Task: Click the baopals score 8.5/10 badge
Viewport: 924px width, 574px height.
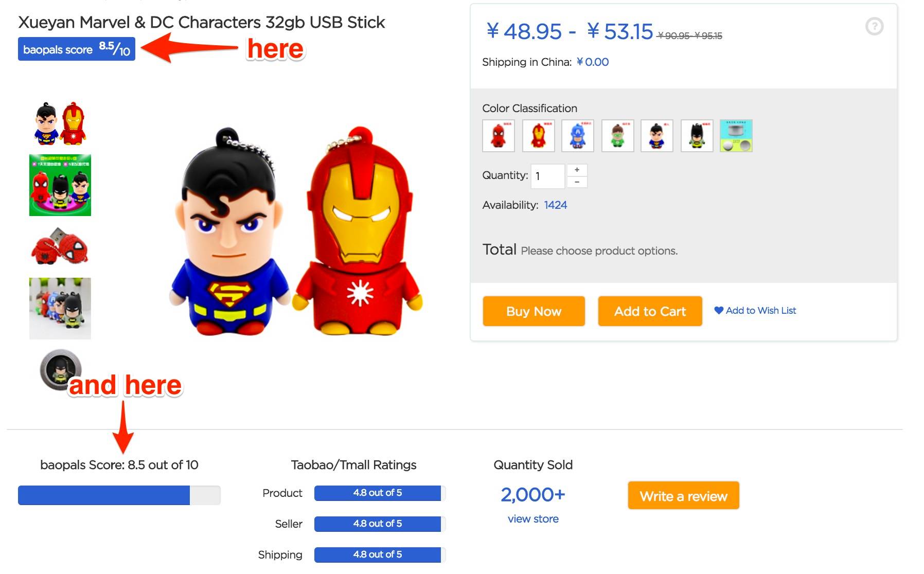Action: pyautogui.click(x=77, y=49)
